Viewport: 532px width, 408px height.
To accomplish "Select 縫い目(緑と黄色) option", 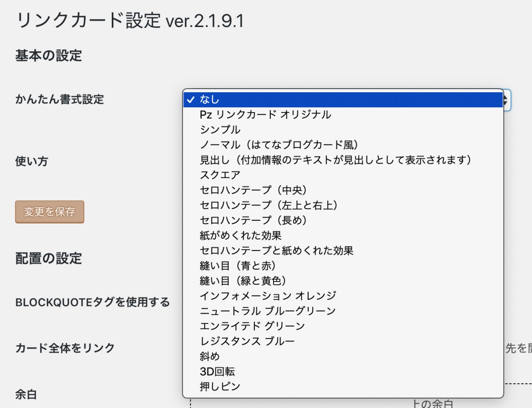I will (343, 281).
